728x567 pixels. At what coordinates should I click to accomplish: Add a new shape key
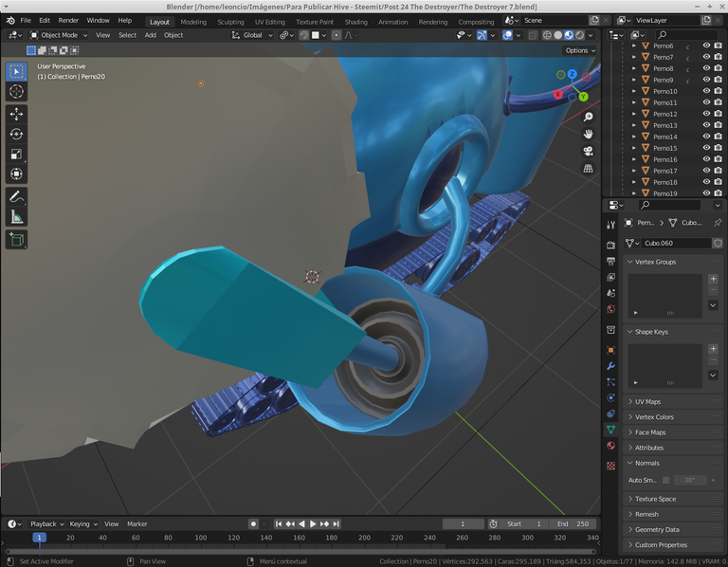pyautogui.click(x=713, y=349)
